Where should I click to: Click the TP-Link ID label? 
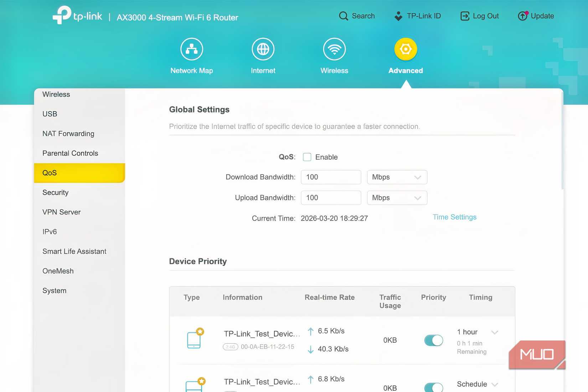[x=424, y=16]
